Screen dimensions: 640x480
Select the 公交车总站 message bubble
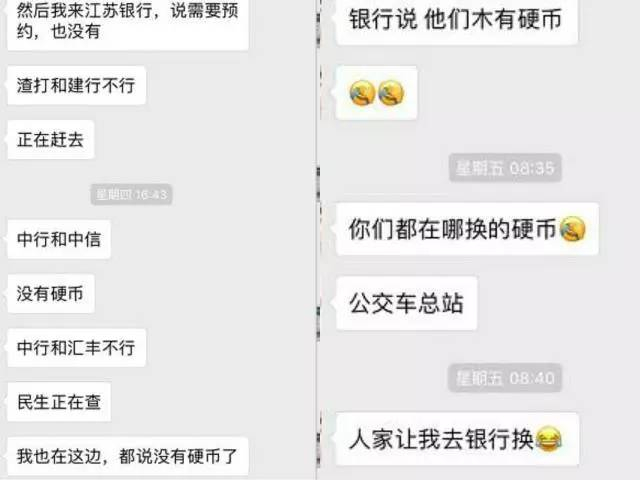click(407, 303)
